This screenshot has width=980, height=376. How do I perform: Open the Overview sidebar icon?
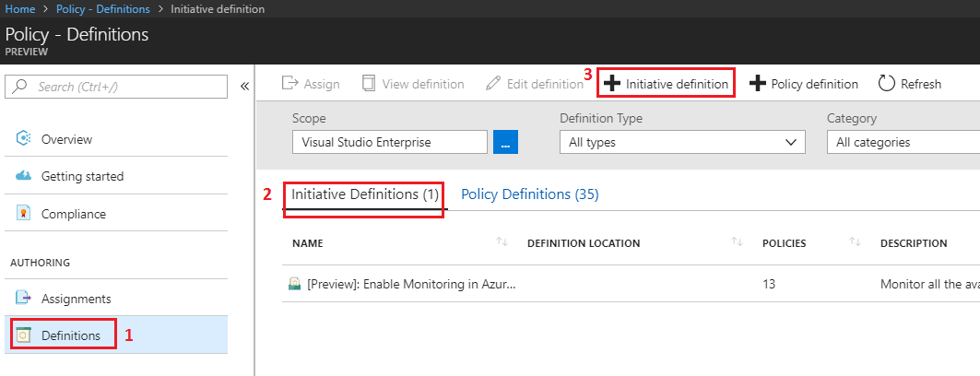(23, 138)
